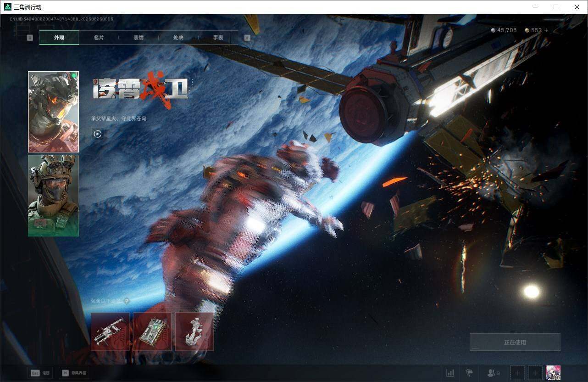Click the 正在使用 button
The width and height of the screenshot is (588, 382).
click(x=515, y=342)
